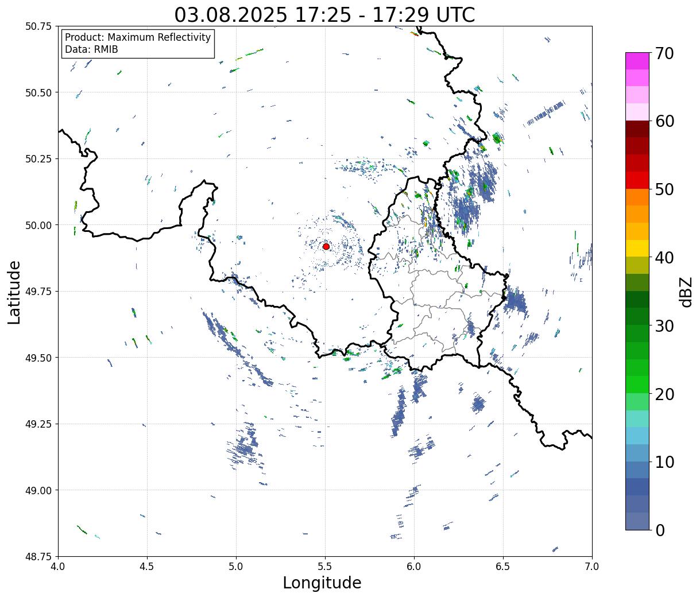Viewport: 700px width, 597px height.
Task: Click the latitude tick label 50.75
Action: (38, 26)
